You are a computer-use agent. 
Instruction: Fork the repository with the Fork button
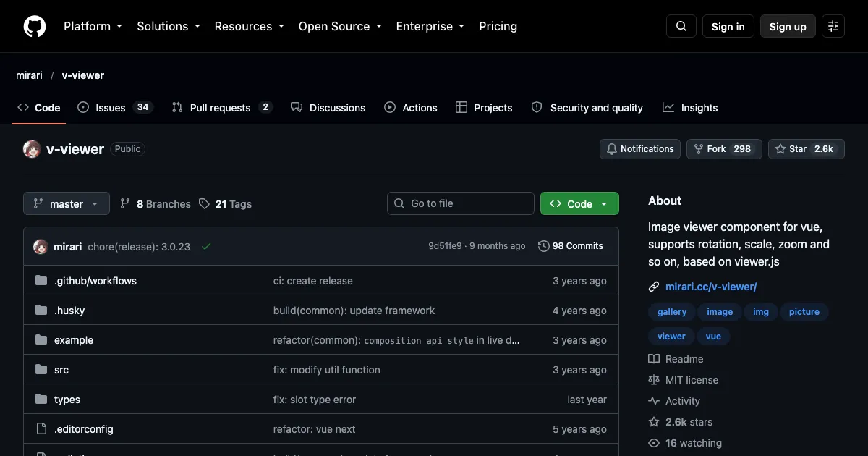pos(724,149)
